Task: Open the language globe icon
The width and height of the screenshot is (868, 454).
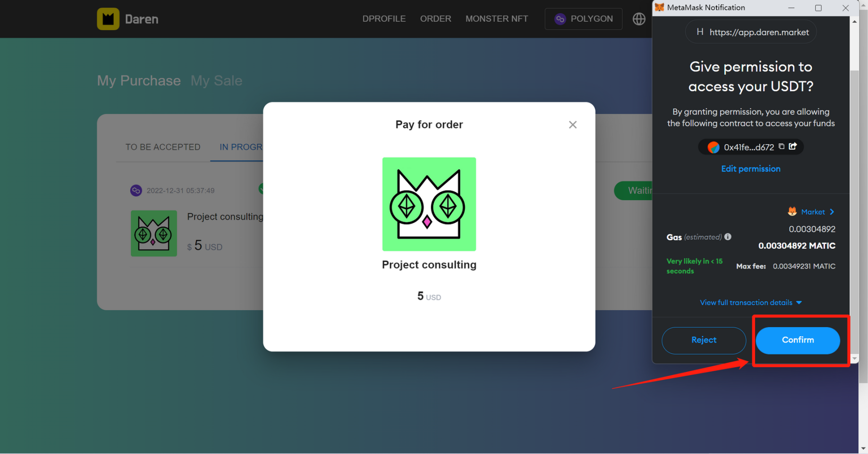Action: tap(639, 19)
